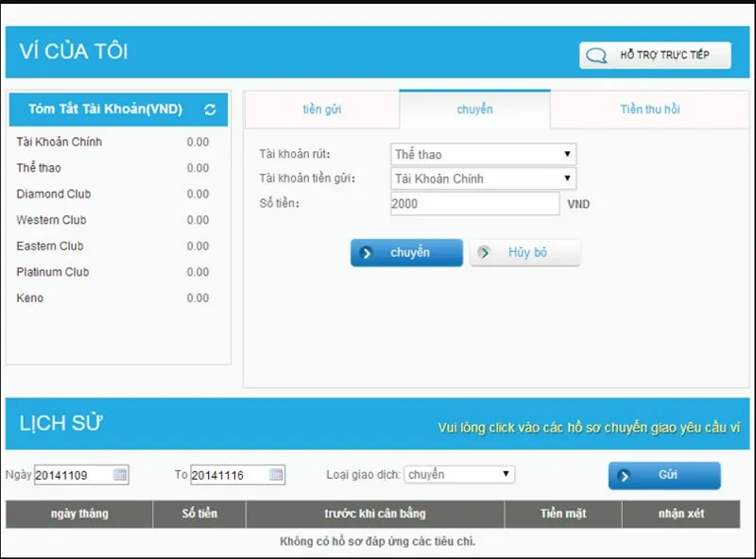
Task: Open the Tiền thu hồi tab
Action: [650, 110]
